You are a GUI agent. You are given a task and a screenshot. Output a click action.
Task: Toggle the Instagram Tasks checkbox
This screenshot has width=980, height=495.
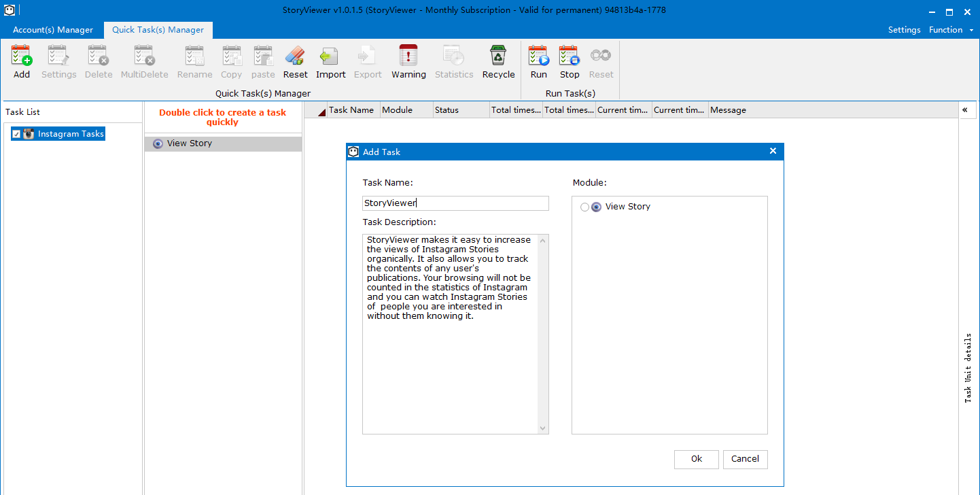point(16,134)
